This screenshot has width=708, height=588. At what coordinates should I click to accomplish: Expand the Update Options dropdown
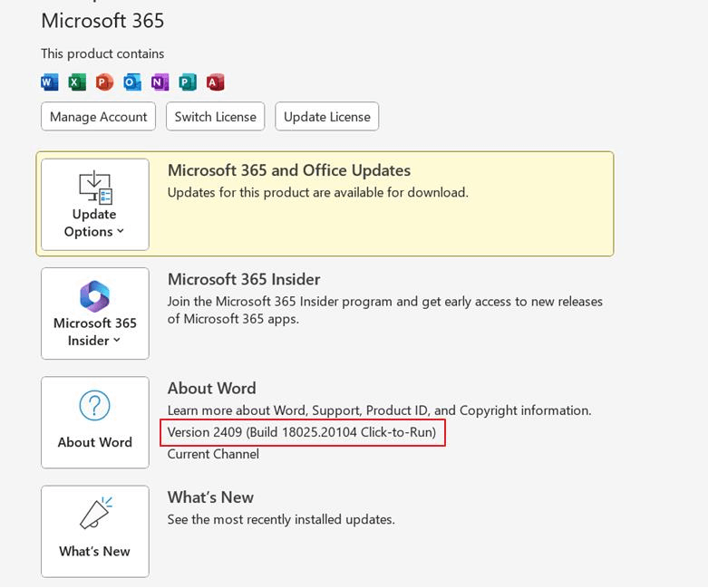tap(95, 205)
